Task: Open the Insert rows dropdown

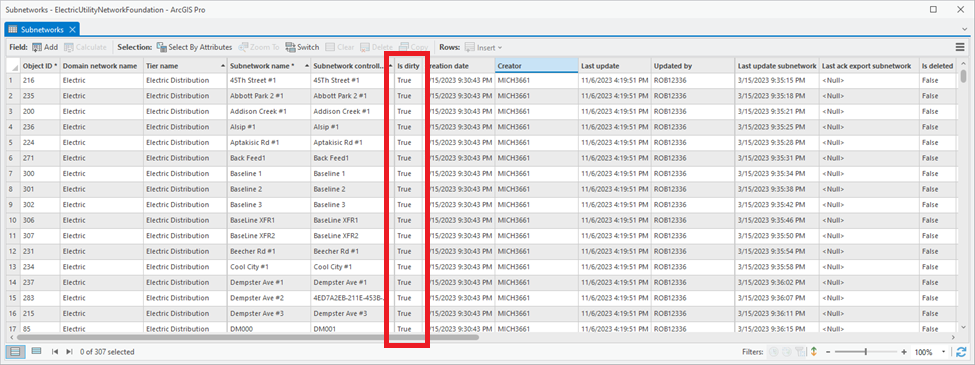Action: click(483, 47)
